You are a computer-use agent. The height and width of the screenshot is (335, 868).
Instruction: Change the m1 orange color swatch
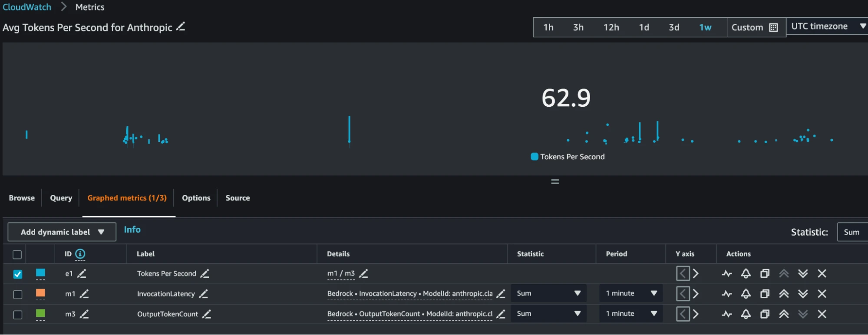40,293
